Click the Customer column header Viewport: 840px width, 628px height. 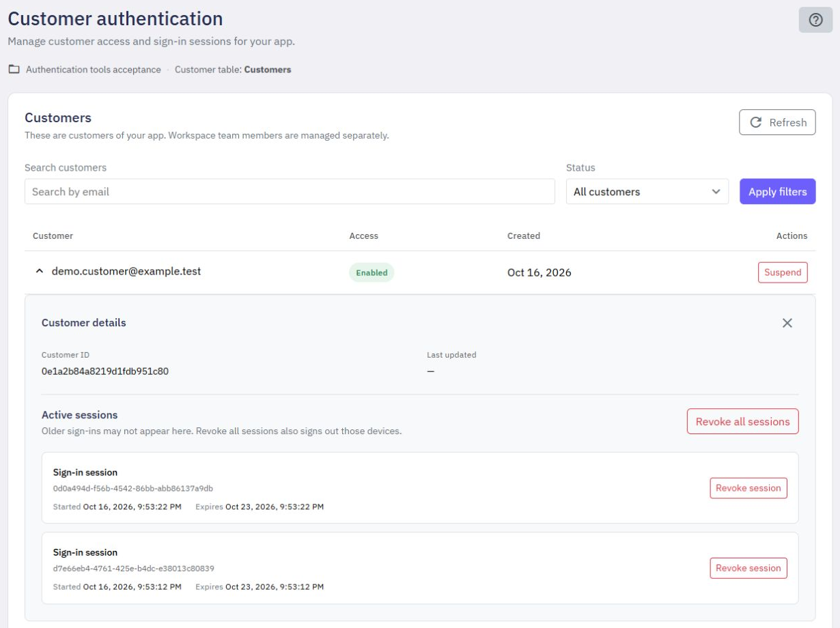53,236
